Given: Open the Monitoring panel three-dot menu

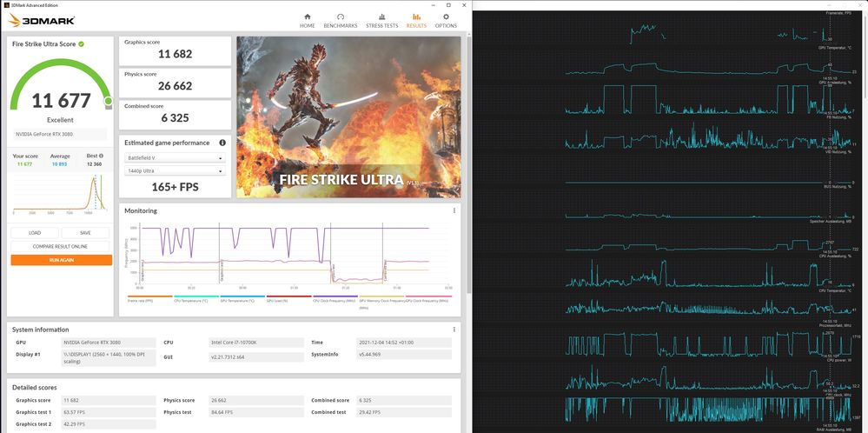Looking at the screenshot, I should [x=454, y=210].
